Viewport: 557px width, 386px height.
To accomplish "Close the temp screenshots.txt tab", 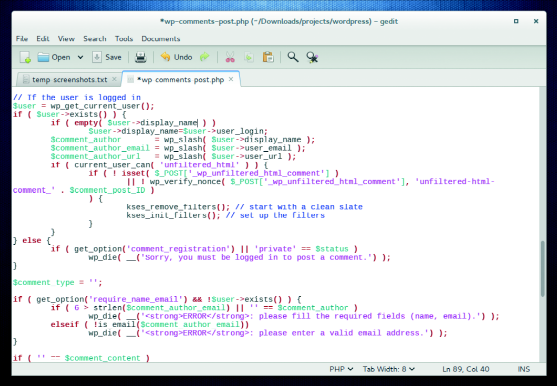I will [114, 79].
